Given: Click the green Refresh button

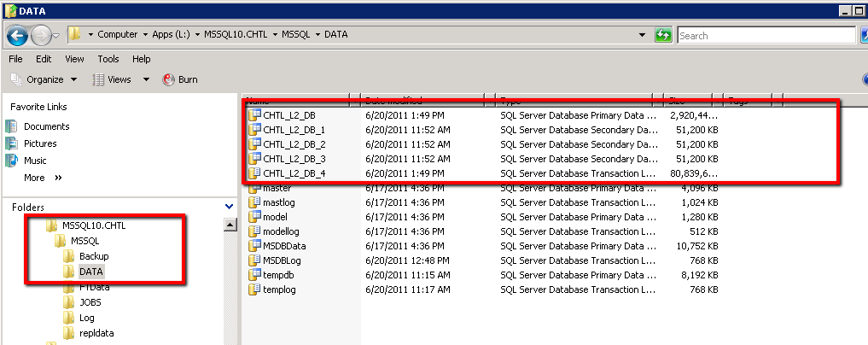Looking at the screenshot, I should coord(662,35).
